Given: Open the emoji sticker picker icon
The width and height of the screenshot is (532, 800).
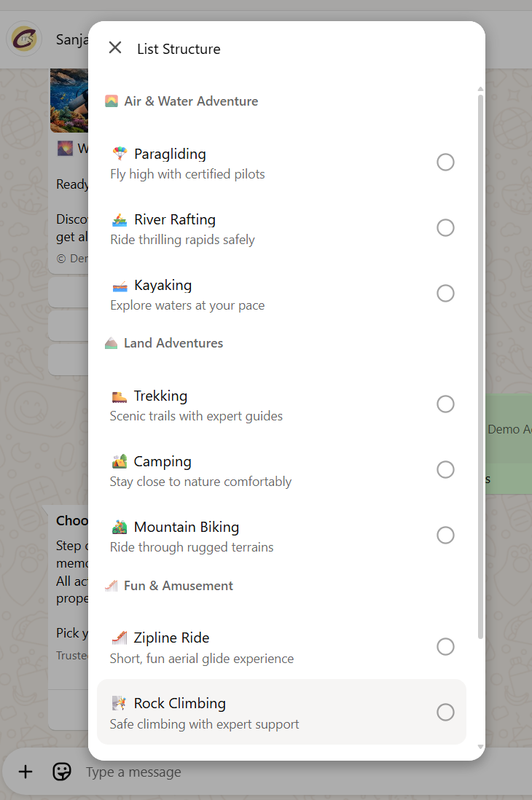Looking at the screenshot, I should click(x=62, y=772).
